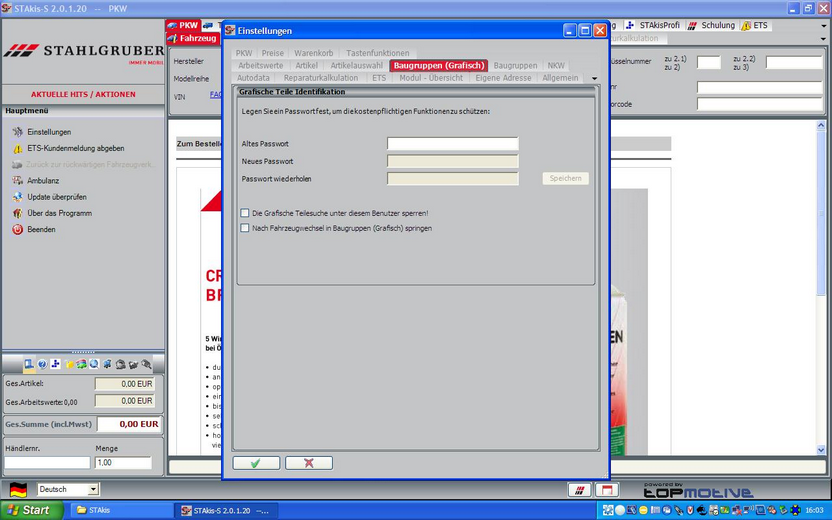The height and width of the screenshot is (520, 832).
Task: Click the German flag icon
Action: pos(19,489)
